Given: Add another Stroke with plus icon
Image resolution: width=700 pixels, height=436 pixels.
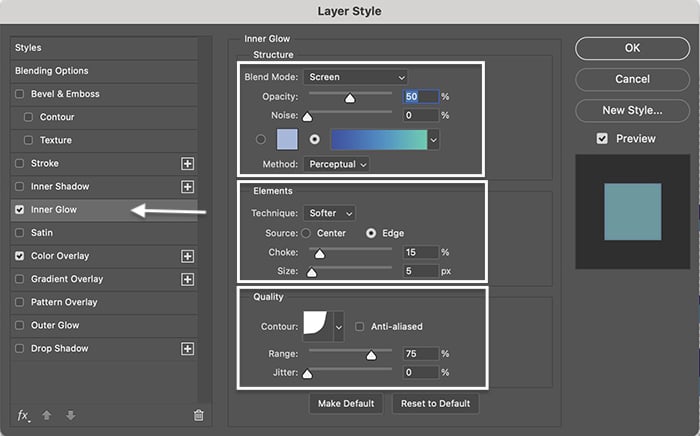Looking at the screenshot, I should [188, 163].
